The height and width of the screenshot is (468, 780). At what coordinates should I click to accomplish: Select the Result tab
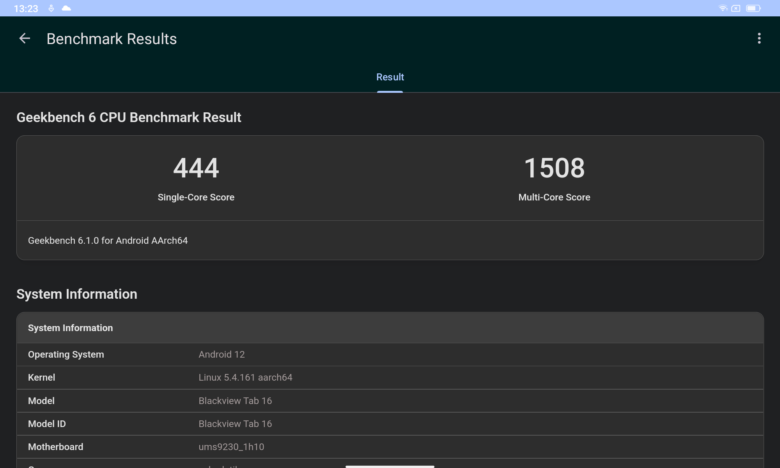point(390,77)
